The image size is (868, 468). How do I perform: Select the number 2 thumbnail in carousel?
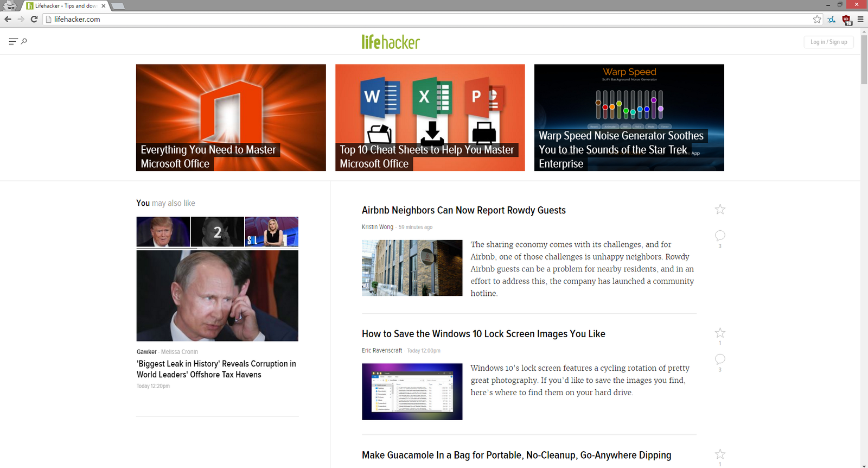217,232
